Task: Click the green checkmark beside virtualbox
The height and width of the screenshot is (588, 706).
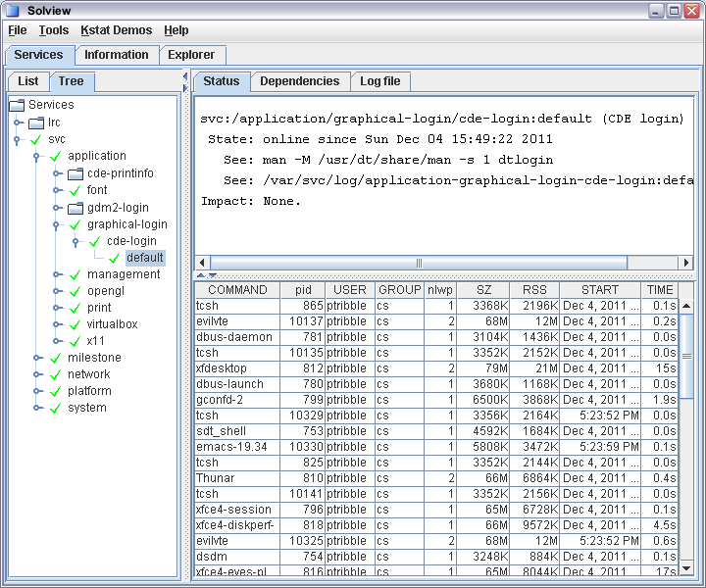Action: (x=75, y=324)
